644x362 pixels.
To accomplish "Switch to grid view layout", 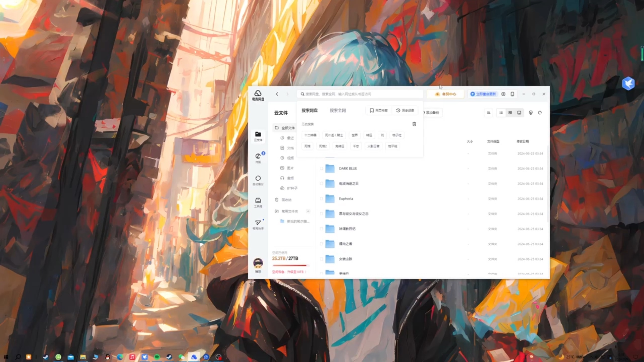I will coord(510,113).
